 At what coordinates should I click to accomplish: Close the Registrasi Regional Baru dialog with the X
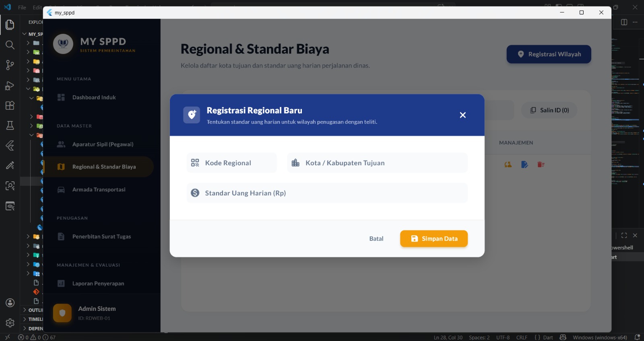click(463, 115)
